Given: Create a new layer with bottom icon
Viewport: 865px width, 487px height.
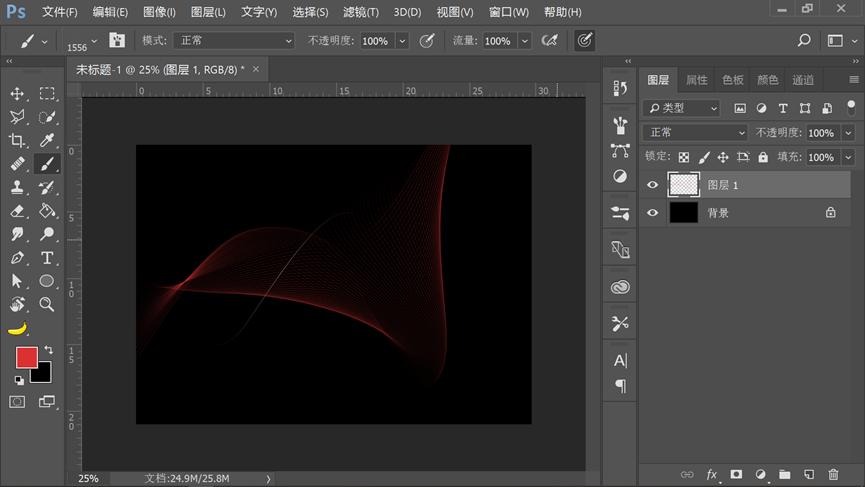Looking at the screenshot, I should coord(809,474).
